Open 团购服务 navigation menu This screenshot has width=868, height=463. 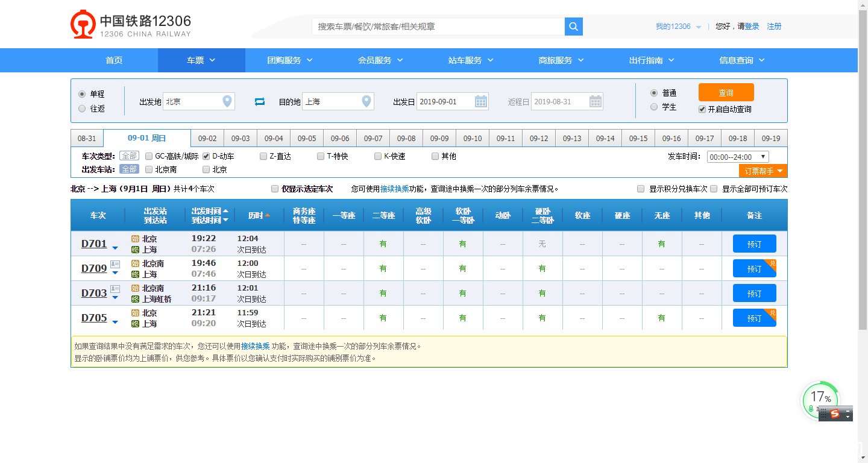tap(291, 60)
